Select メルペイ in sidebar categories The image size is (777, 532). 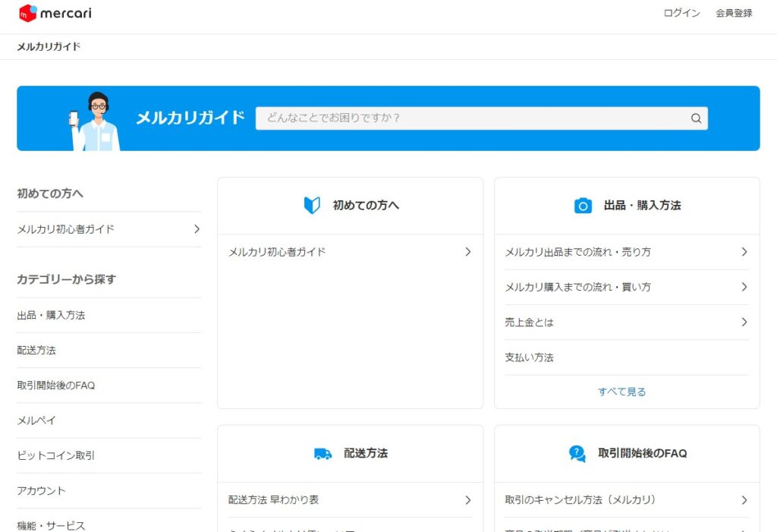pyautogui.click(x=36, y=420)
